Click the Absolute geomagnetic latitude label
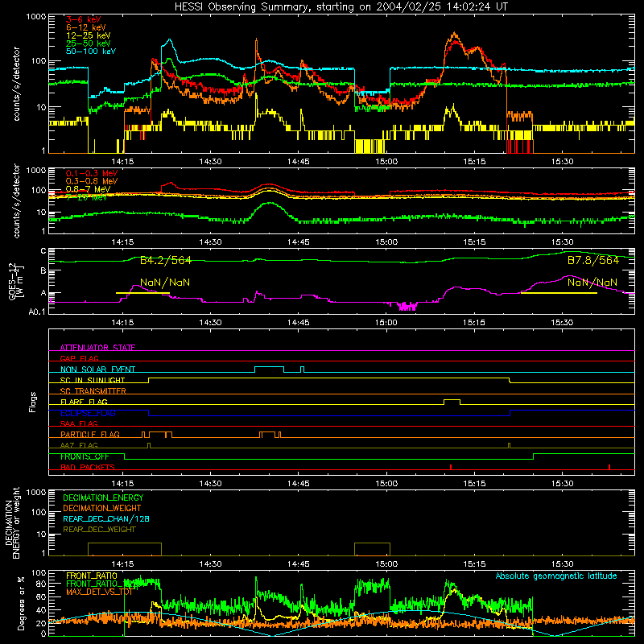The image size is (644, 644). point(556,576)
